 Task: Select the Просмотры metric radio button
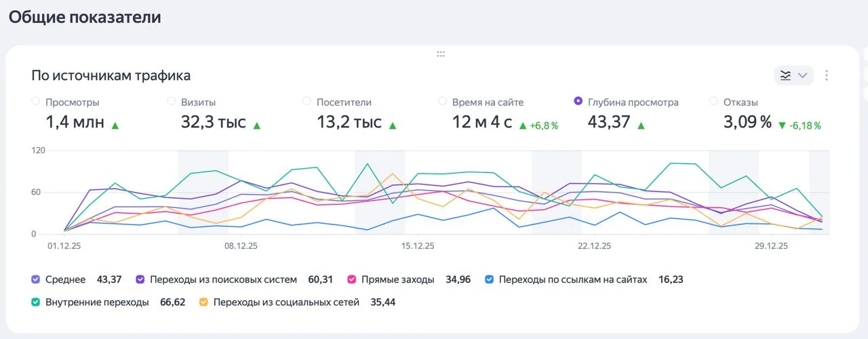point(36,102)
